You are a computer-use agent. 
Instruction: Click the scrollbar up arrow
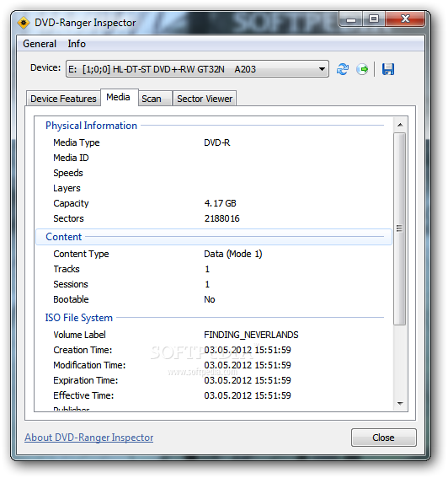(x=400, y=125)
